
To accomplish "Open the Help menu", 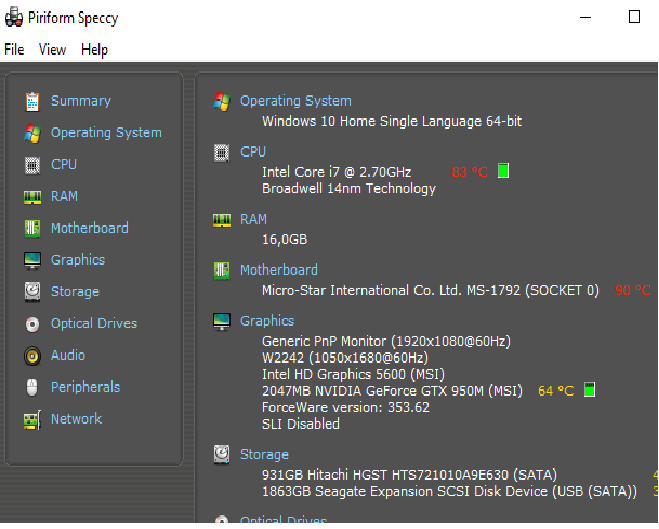I will 95,50.
